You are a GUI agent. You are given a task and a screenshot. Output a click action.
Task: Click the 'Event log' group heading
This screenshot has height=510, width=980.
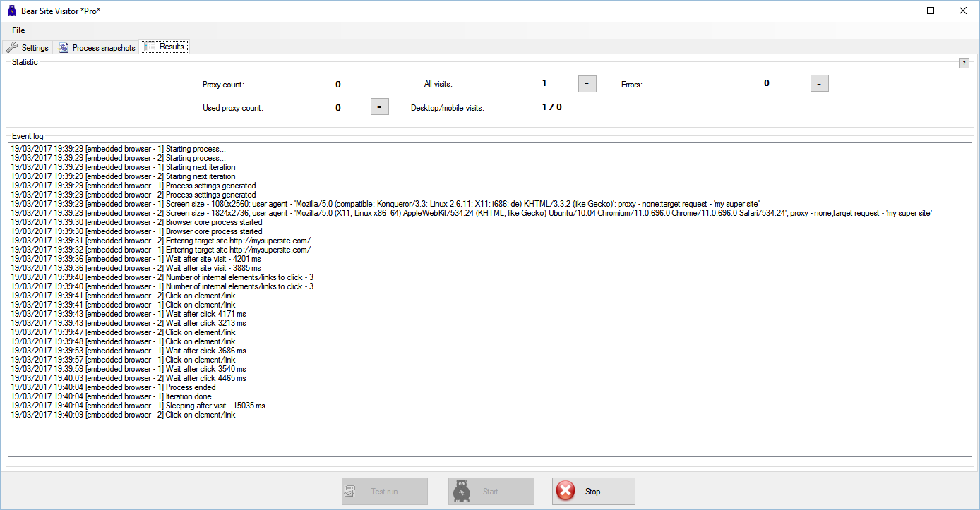(x=28, y=135)
